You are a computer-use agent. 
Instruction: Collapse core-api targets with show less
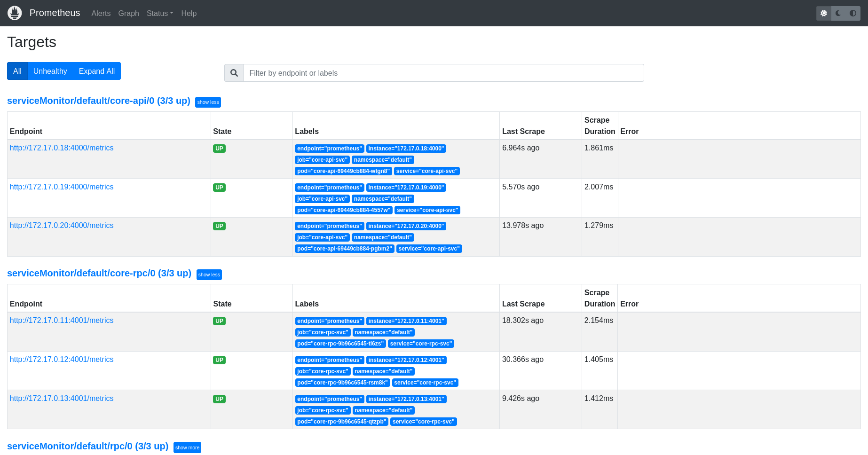click(x=208, y=102)
